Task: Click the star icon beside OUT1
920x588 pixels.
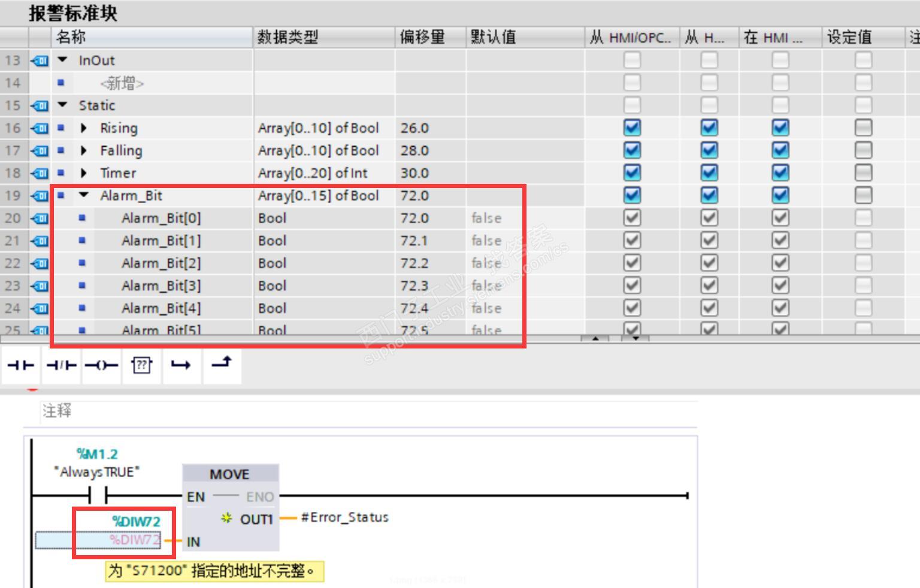Action: (x=226, y=518)
